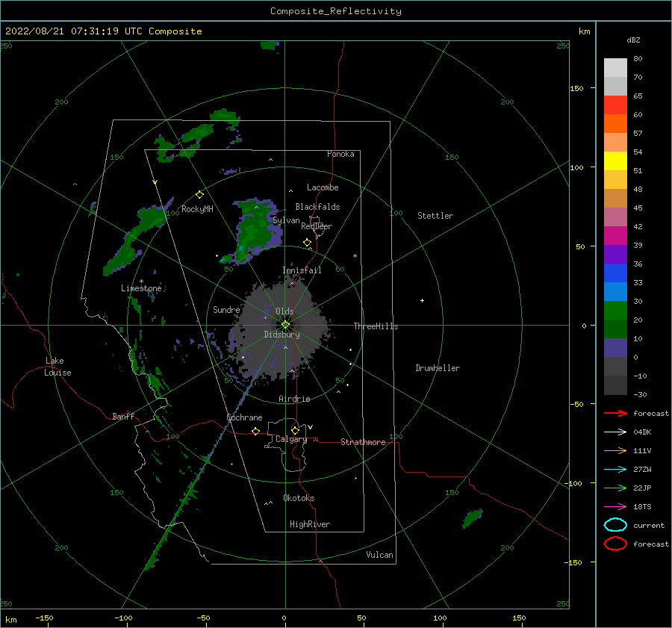This screenshot has width=672, height=628.
Task: Click the Banff town label
Action: pyautogui.click(x=123, y=416)
